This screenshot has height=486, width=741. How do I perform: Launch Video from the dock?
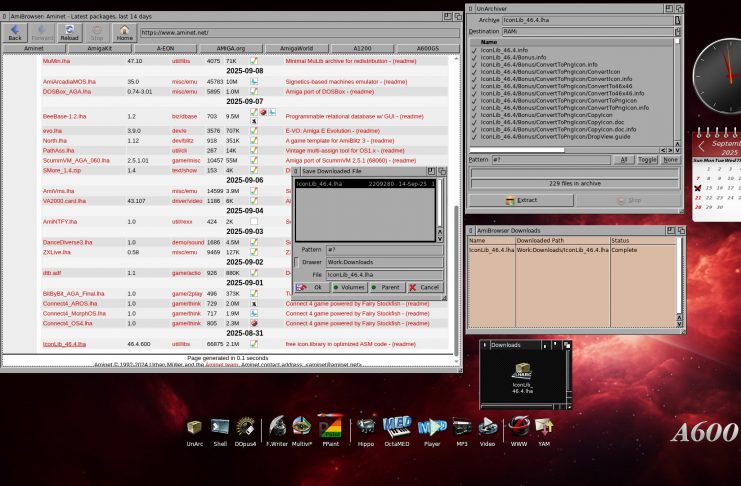click(x=487, y=427)
